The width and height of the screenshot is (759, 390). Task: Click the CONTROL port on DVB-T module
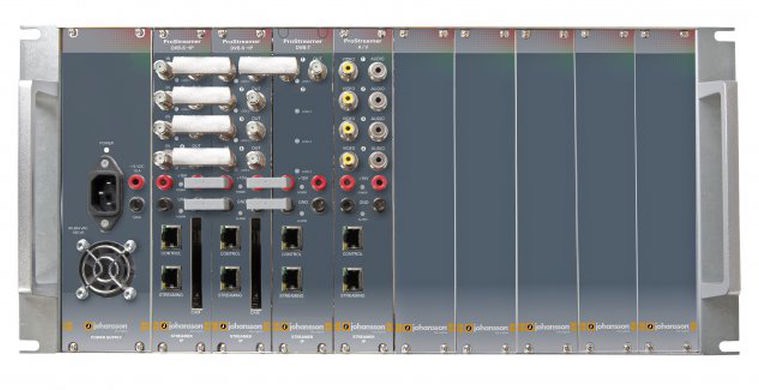291,238
